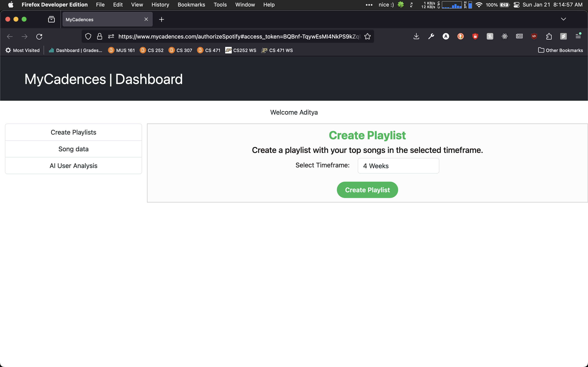Click the Downloads toolbar icon
Screen dimensions: 588x367
[416, 36]
